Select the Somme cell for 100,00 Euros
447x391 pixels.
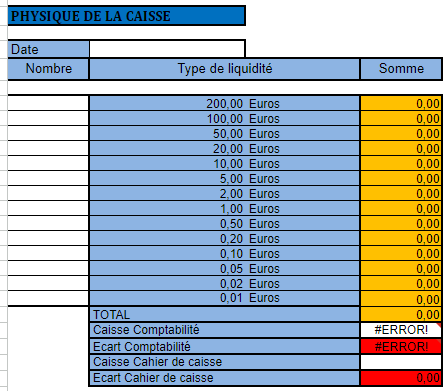click(401, 118)
